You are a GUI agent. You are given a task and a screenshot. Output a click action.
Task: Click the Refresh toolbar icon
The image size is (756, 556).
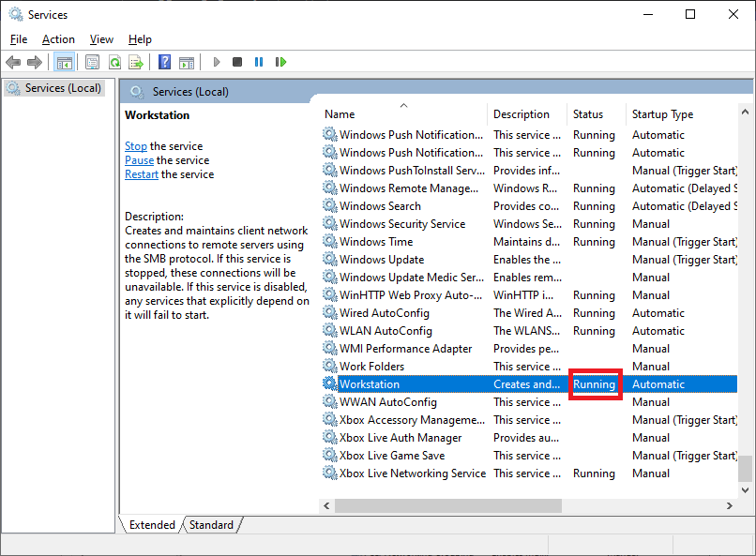point(114,62)
